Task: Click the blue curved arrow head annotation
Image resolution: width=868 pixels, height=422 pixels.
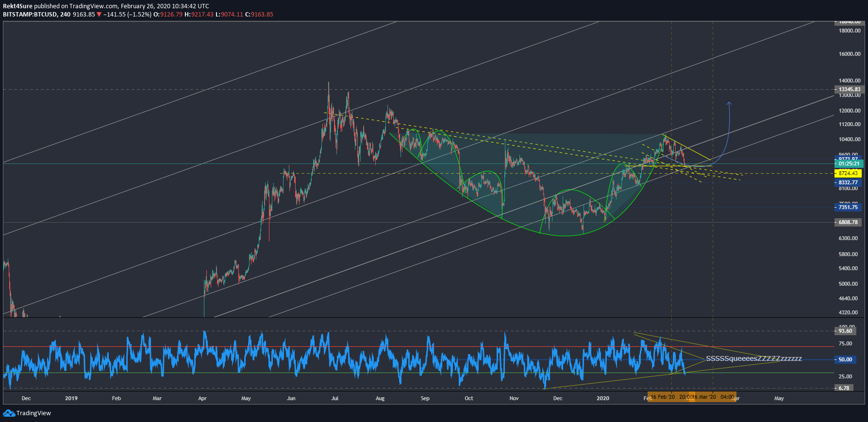Action: click(x=729, y=103)
